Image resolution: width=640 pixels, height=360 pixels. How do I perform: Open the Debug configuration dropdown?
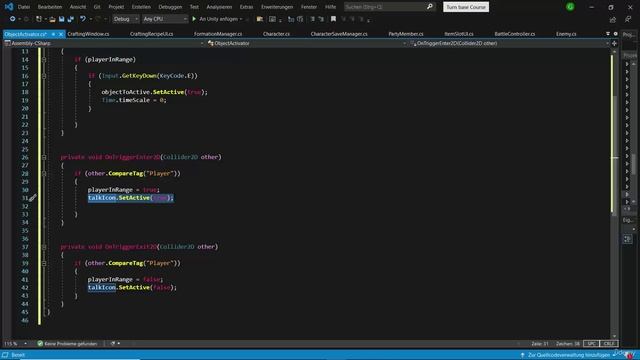coord(126,19)
